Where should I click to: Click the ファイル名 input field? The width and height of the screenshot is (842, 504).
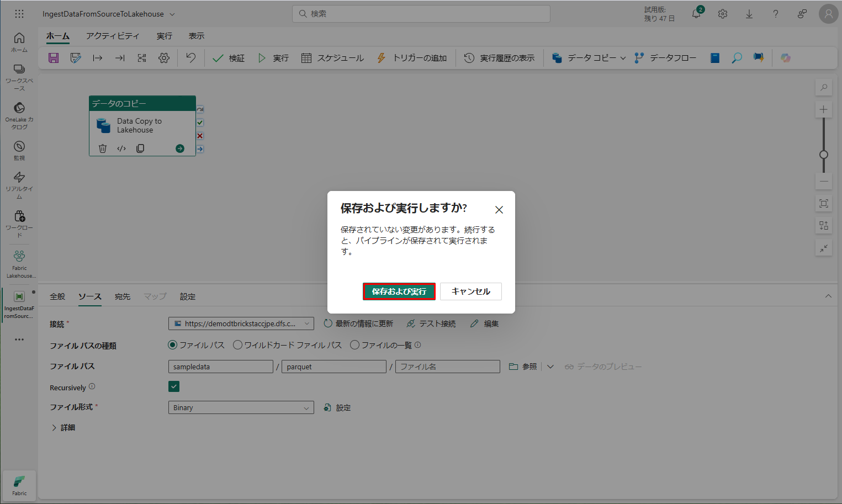(x=447, y=367)
